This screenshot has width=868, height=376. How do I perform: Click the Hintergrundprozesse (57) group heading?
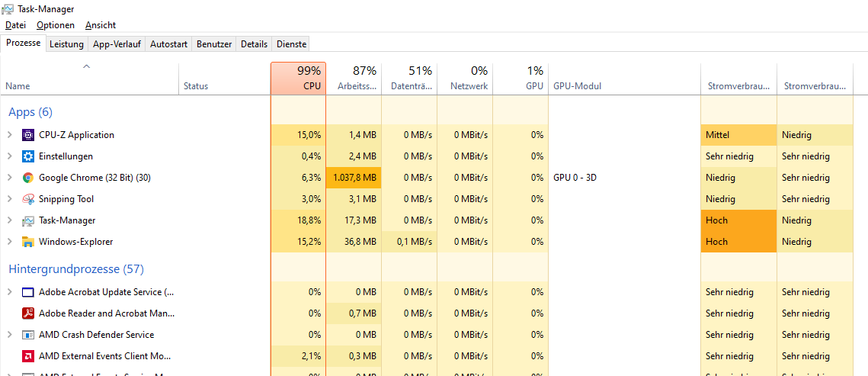click(76, 269)
